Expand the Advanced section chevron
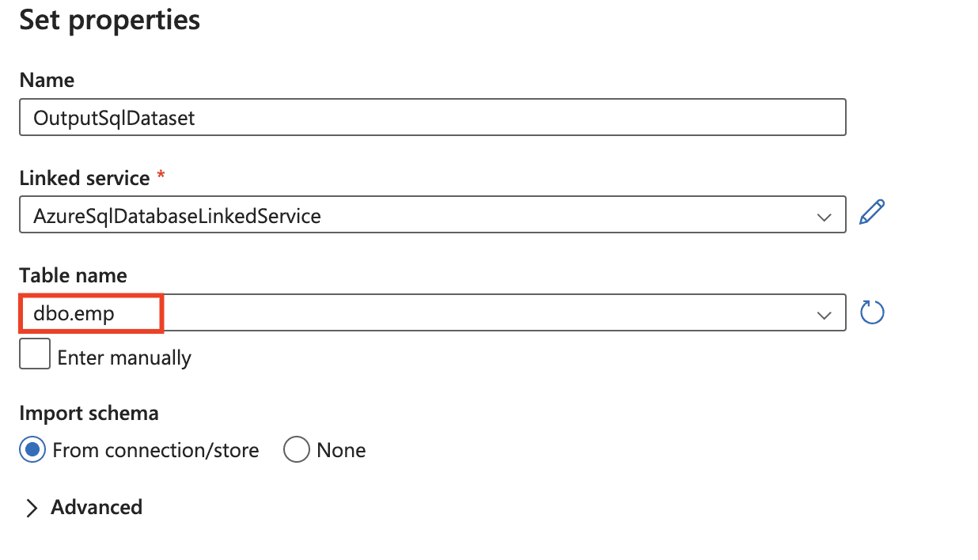Screen dimensions: 978x560 [x=32, y=509]
